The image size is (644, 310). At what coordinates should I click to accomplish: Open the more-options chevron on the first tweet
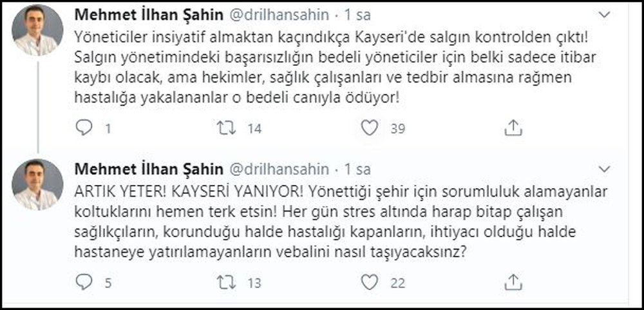(604, 14)
